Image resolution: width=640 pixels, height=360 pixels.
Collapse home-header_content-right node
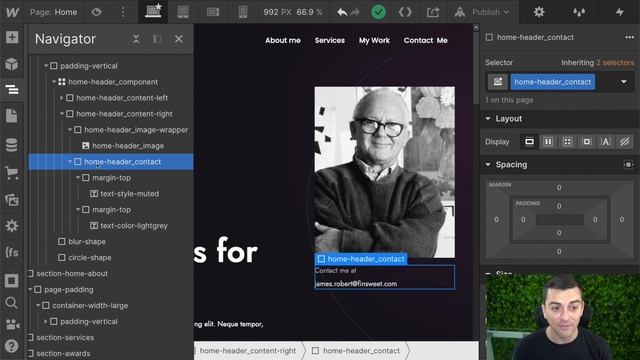[x=62, y=114]
